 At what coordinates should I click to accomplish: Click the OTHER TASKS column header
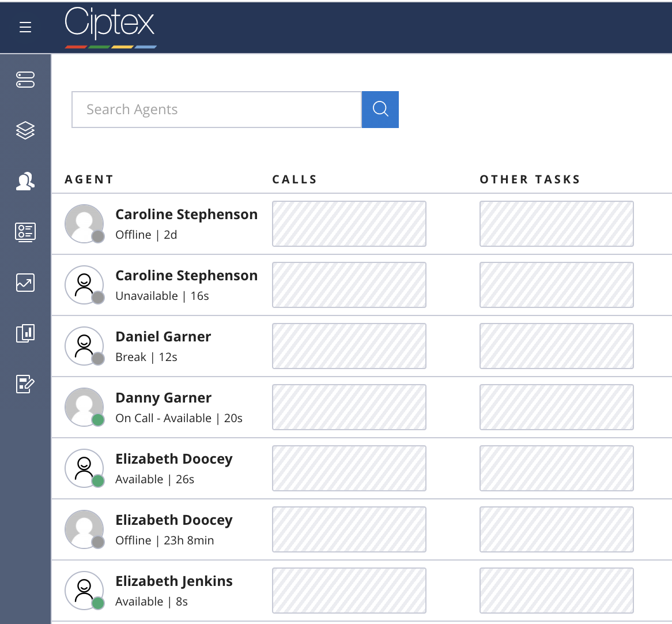(530, 179)
